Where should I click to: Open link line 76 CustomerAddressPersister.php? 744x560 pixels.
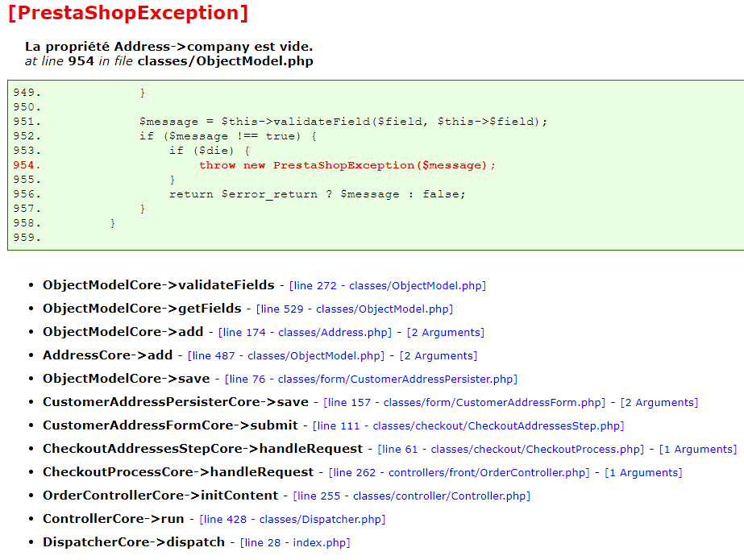pos(371,380)
